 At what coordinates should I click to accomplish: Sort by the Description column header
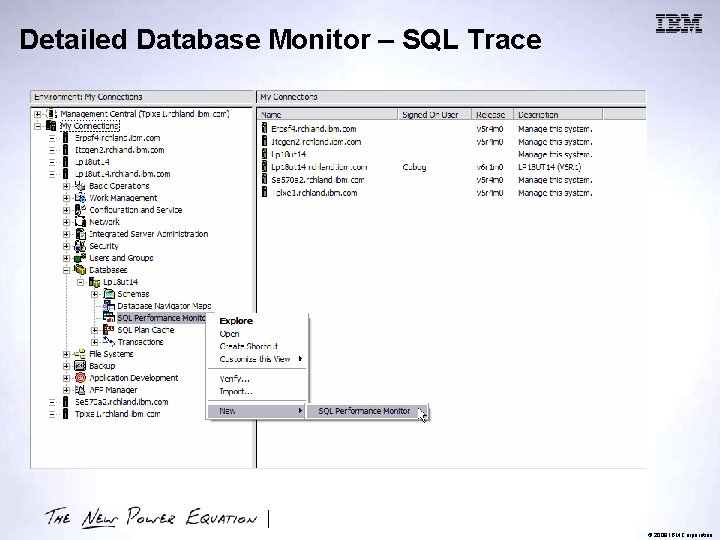pos(558,115)
